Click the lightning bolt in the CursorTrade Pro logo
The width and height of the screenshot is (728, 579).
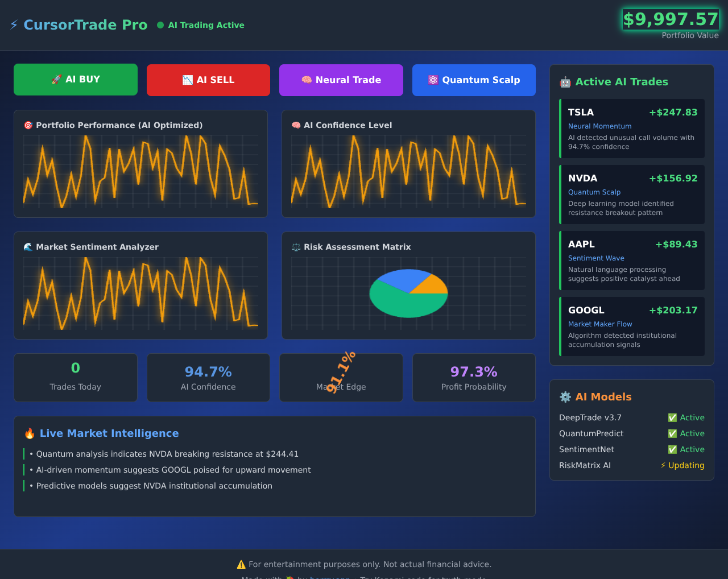click(x=13, y=24)
